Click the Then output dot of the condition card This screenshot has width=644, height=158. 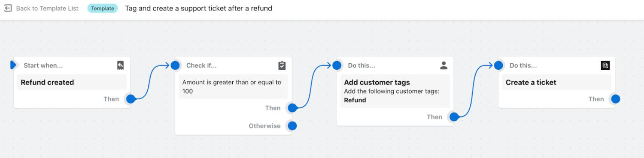[292, 108]
